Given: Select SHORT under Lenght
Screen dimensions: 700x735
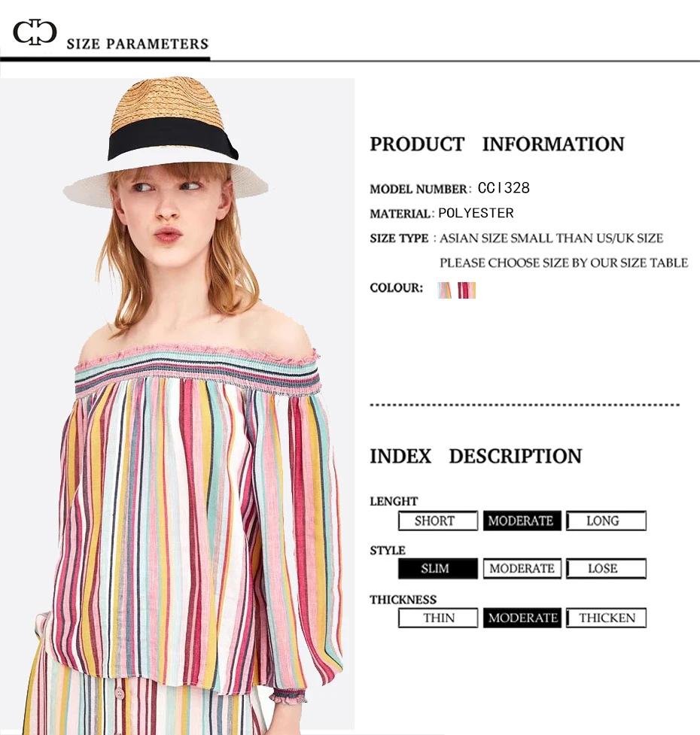Looking at the screenshot, I should (438, 521).
